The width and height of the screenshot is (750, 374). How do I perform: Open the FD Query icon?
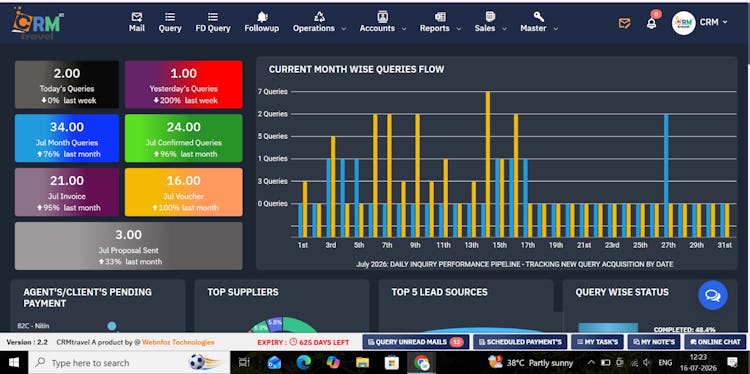point(213,17)
